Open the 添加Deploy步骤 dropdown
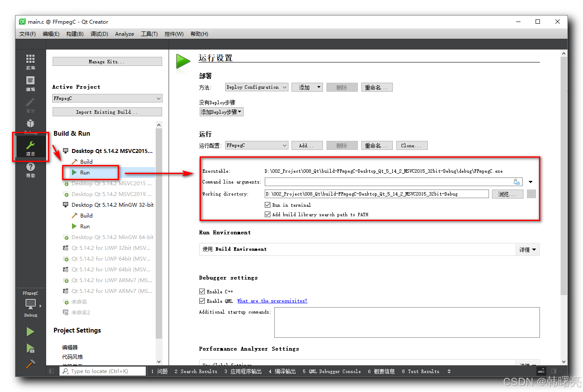This screenshot has width=583, height=392. (x=221, y=112)
